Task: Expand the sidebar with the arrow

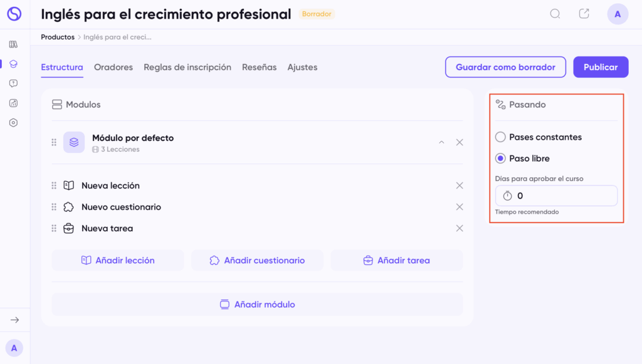Action: [14, 320]
